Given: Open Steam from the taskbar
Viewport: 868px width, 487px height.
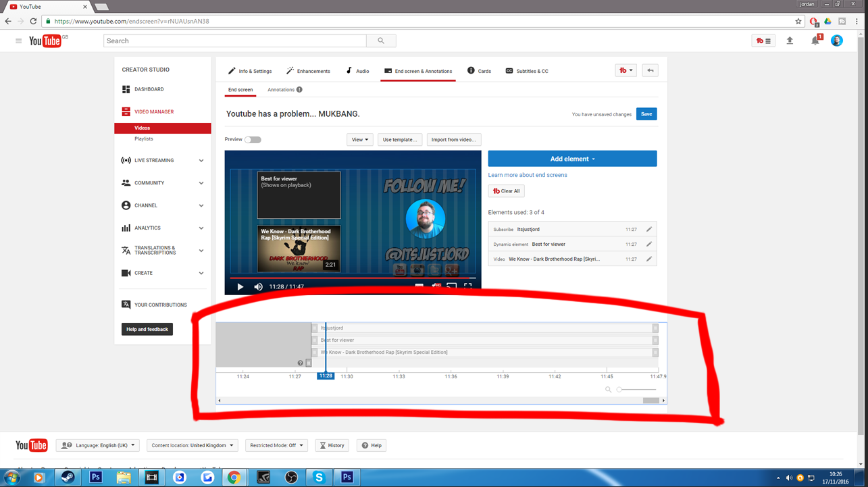Looking at the screenshot, I should click(68, 478).
